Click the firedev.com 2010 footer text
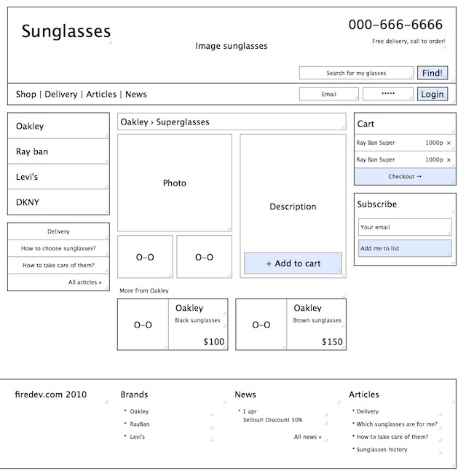The width and height of the screenshot is (466, 476). click(x=51, y=394)
